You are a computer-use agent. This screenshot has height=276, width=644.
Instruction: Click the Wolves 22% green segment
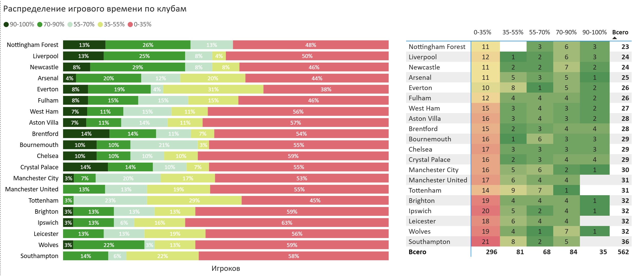point(109,245)
